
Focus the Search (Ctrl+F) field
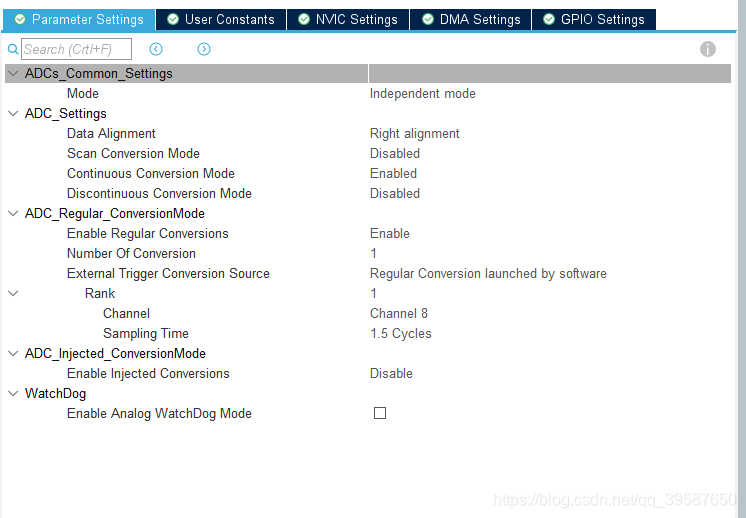(76, 49)
